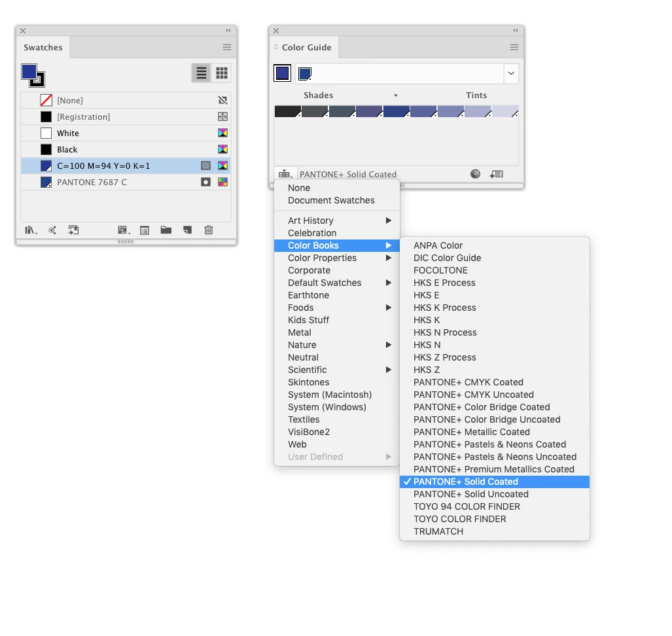Choose PANTONE+ Solid Uncoated color book
Image resolution: width=672 pixels, height=636 pixels.
pos(495,494)
